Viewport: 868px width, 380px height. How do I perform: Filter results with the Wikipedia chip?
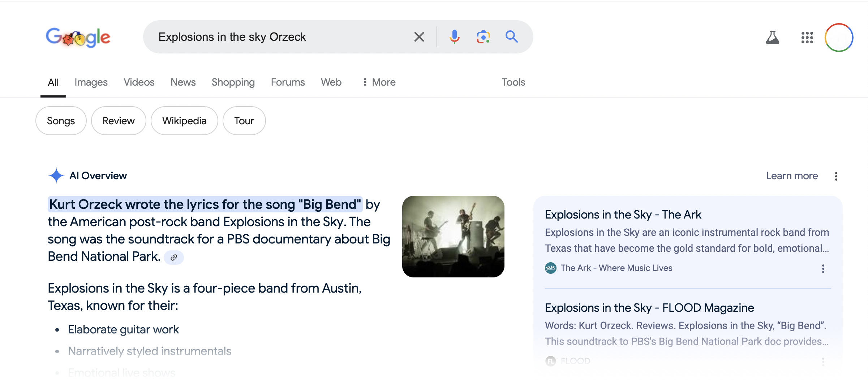click(184, 121)
